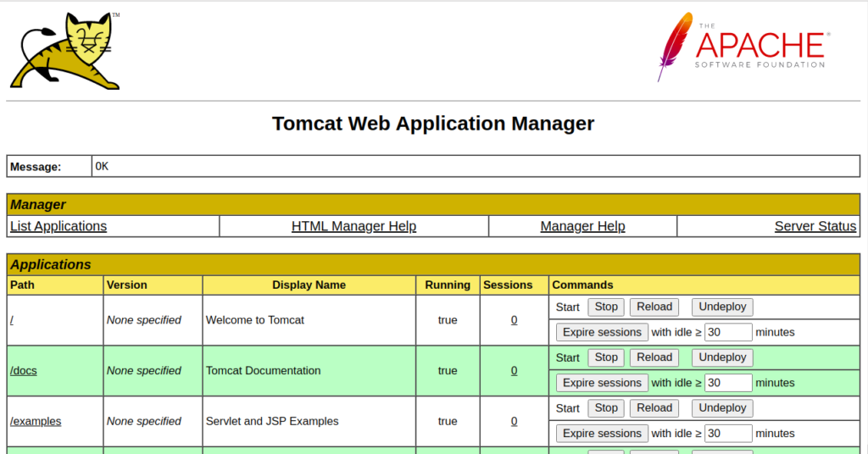Image resolution: width=868 pixels, height=454 pixels.
Task: Click the true running value for /examples
Action: tap(448, 421)
